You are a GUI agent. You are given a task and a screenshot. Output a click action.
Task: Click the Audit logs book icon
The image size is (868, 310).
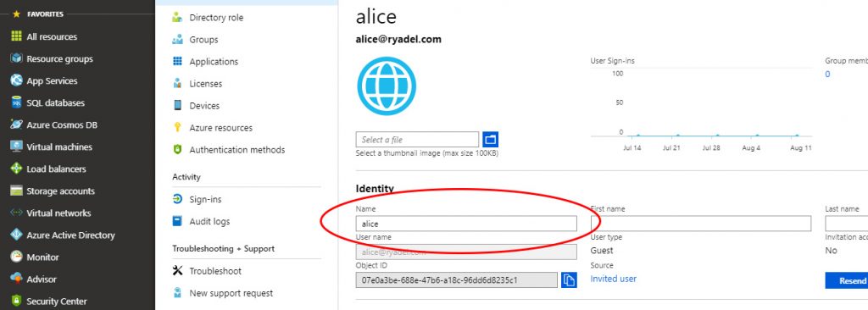pos(177,221)
